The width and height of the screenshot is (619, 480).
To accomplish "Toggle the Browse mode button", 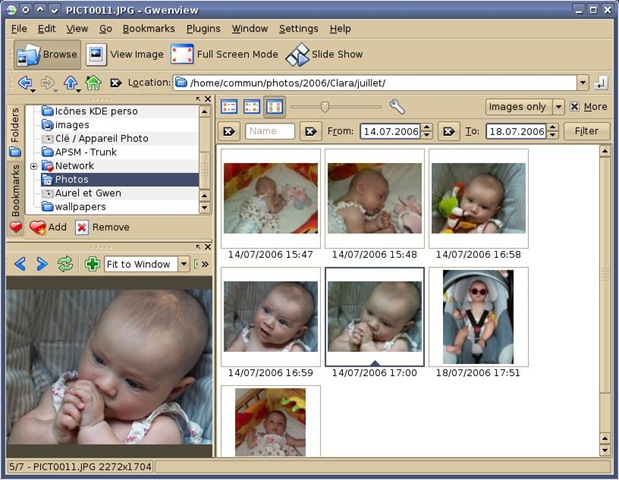I will [x=45, y=55].
